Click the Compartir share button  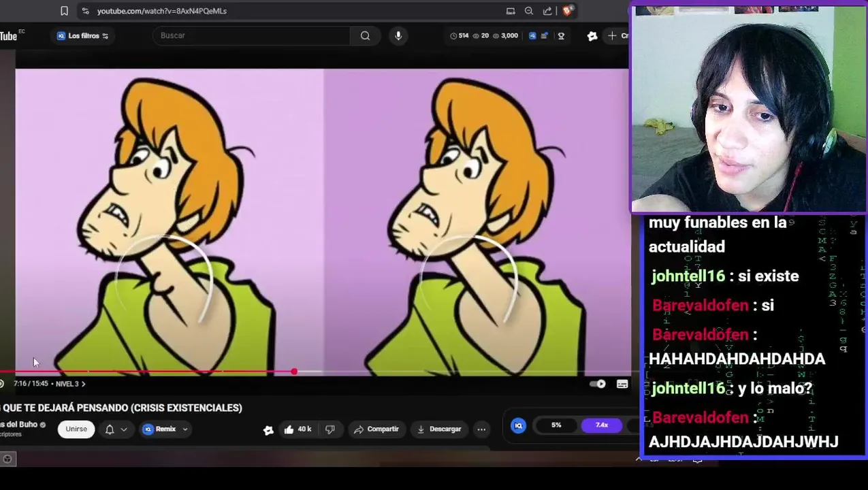pyautogui.click(x=376, y=429)
